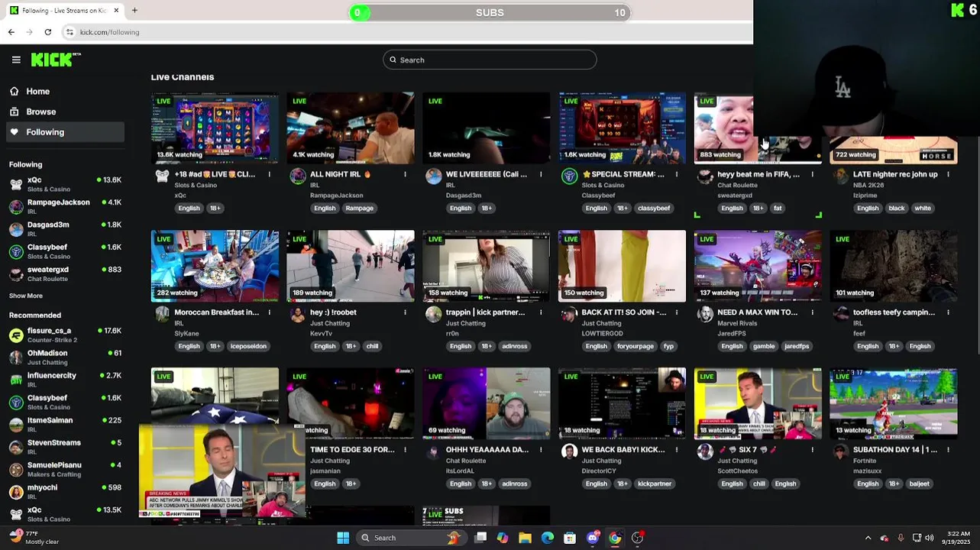Click Rampage tag on ALL NIGHT IRL
The image size is (980, 550).
pyautogui.click(x=359, y=208)
